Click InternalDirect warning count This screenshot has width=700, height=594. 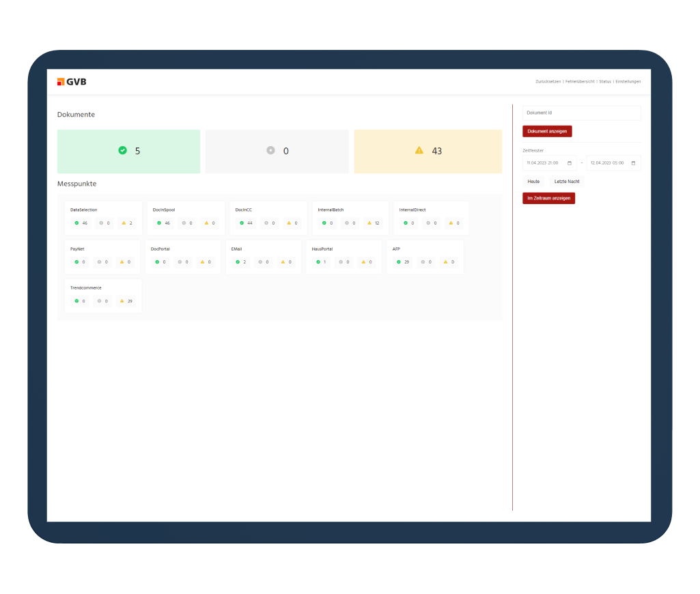pos(454,223)
